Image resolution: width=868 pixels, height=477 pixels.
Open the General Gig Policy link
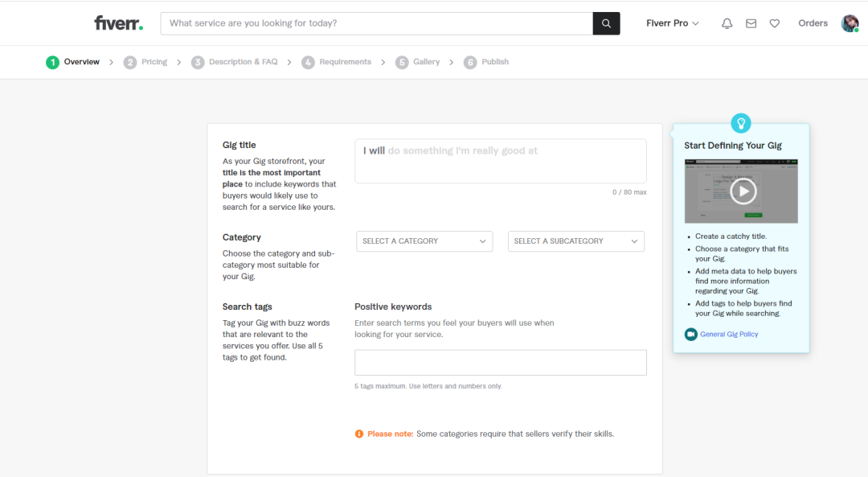(729, 334)
